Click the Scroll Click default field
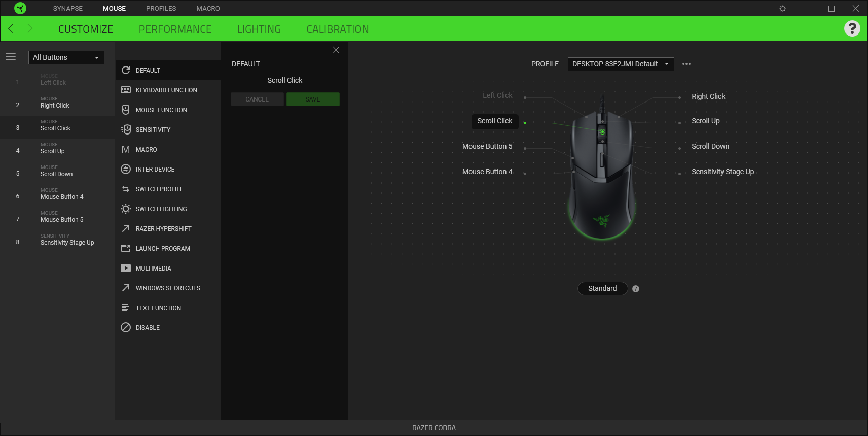868x436 pixels. pos(285,80)
